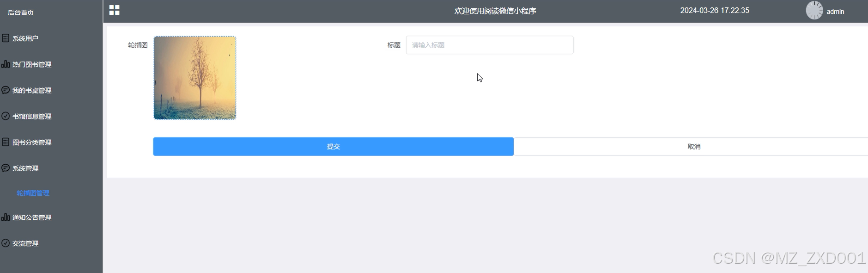Click the uploaded carousel image thumbnail

click(x=195, y=78)
